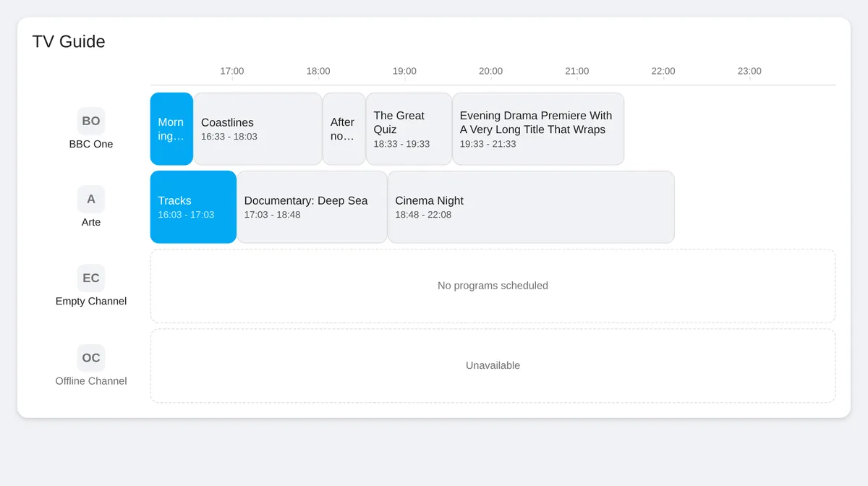Screen dimensions: 868x486
Task: Click the Offline Channel name label
Action: click(91, 380)
